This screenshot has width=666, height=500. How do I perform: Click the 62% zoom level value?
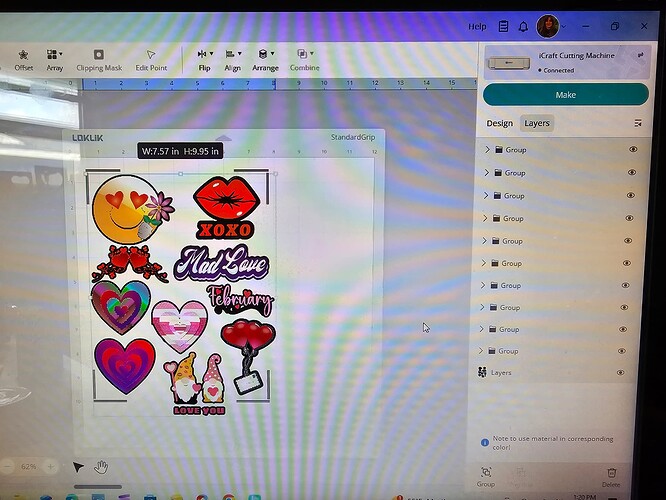28,466
